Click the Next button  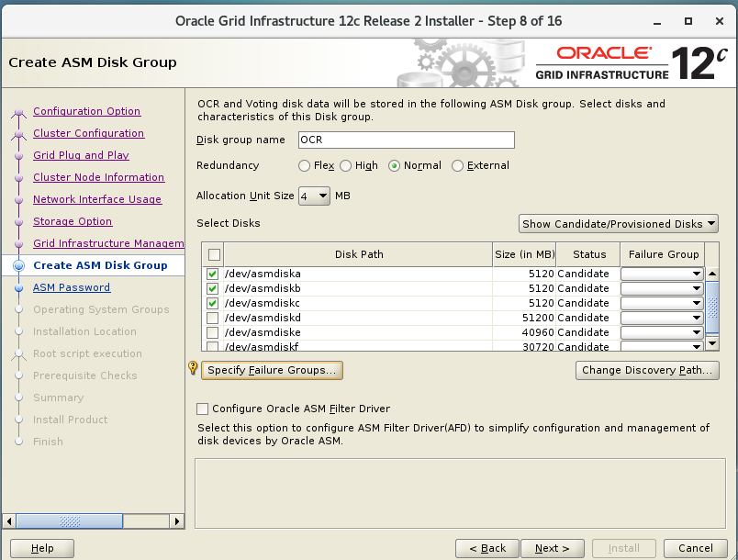[552, 548]
